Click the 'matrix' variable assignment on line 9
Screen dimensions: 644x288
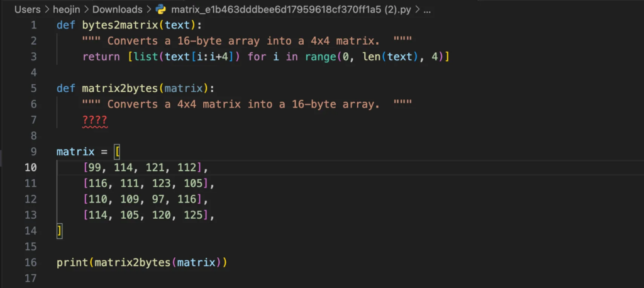[x=75, y=152]
